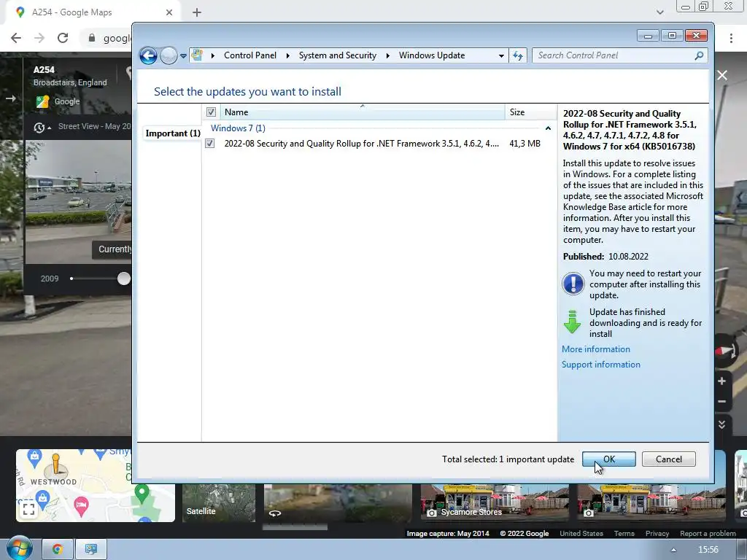Screen dimensions: 747x560
Task: Click the Street View compass
Action: tap(727, 351)
